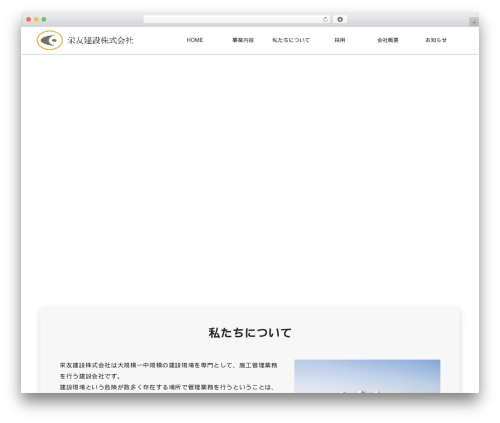Open the お知らせ news menu item

click(436, 40)
